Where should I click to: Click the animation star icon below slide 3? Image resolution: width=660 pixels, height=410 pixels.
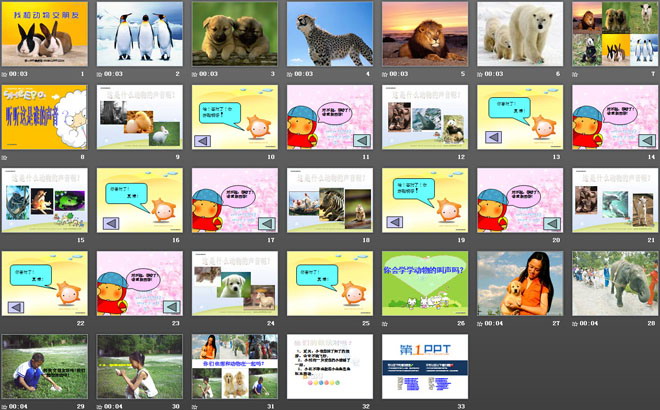194,75
